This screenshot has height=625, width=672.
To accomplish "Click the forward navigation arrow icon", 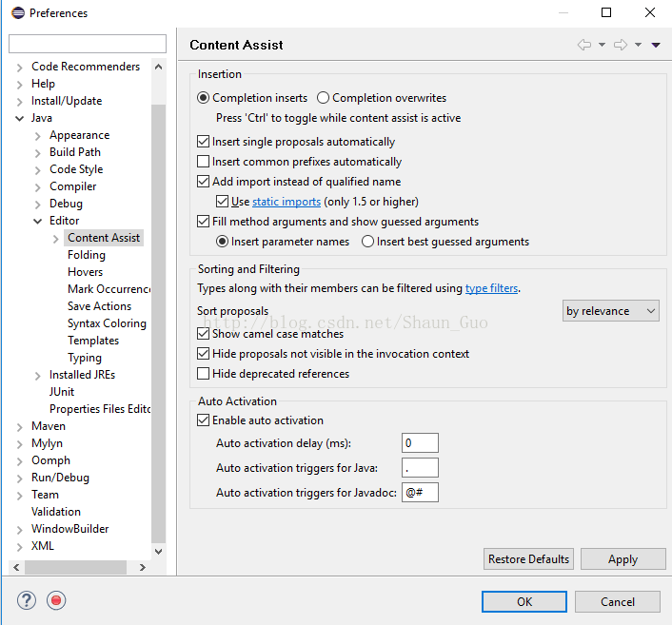I will click(x=621, y=45).
